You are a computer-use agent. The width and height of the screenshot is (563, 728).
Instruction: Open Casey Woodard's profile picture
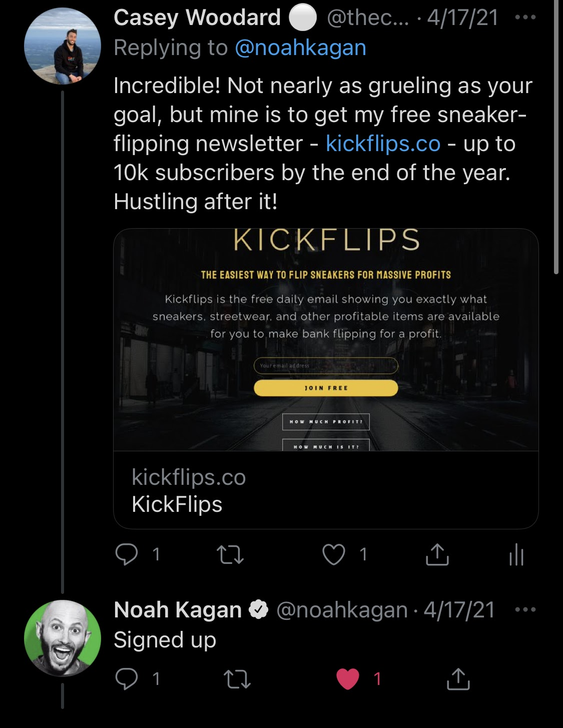coord(63,46)
